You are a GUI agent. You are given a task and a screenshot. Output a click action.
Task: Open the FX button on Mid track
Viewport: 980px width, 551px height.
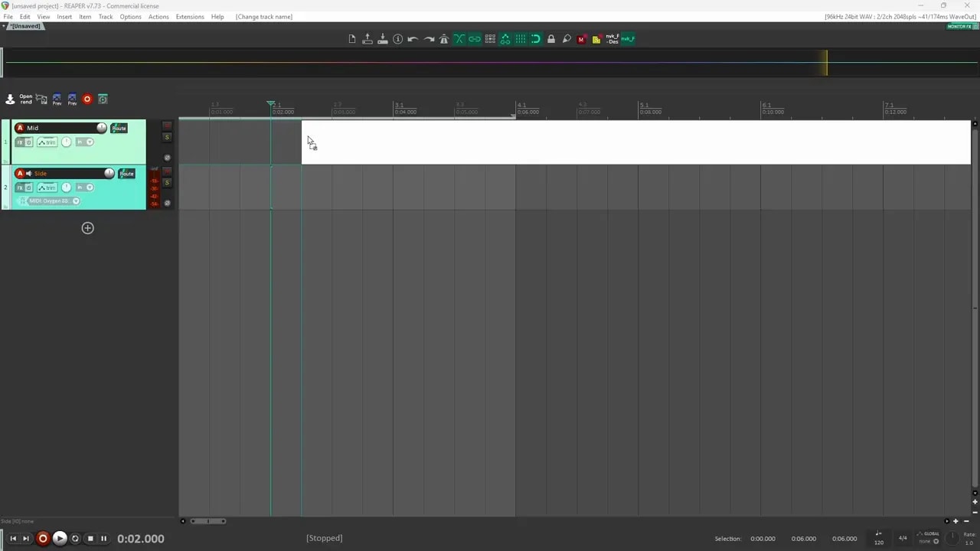[20, 142]
